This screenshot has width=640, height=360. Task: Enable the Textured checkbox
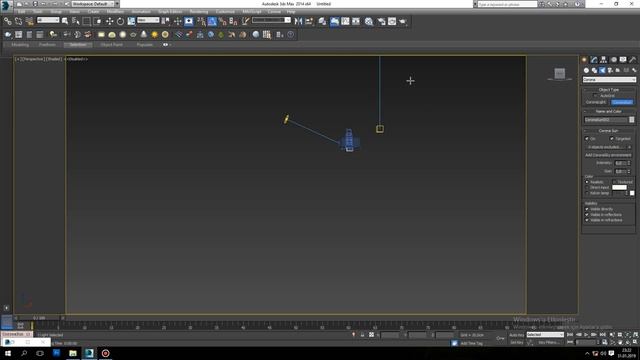[614, 182]
